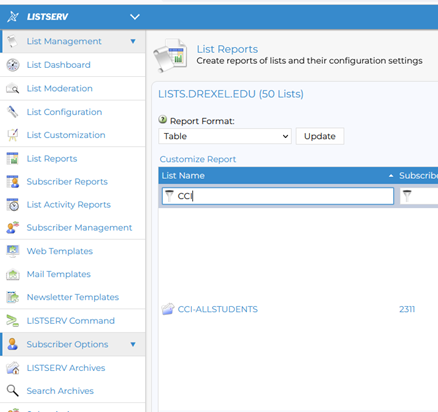The height and width of the screenshot is (412, 438).
Task: Collapse Subscriber Options section arrow
Action: pos(133,344)
